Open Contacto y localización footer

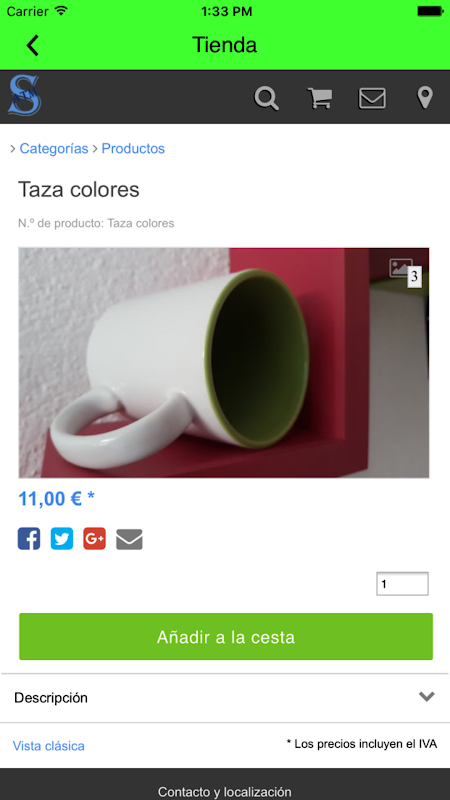(x=225, y=792)
